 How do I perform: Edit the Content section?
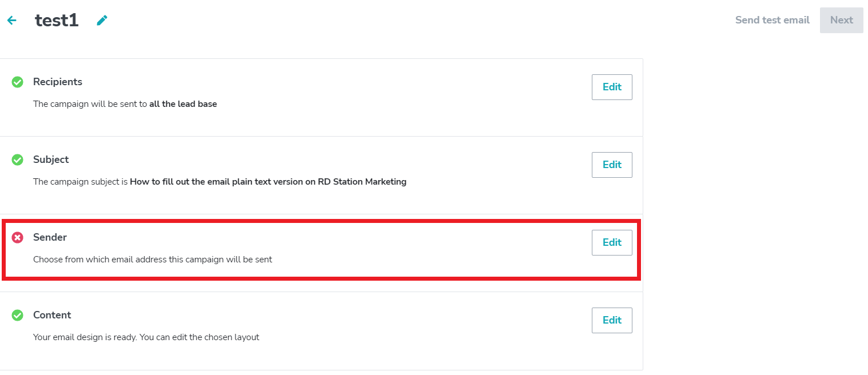(x=612, y=320)
